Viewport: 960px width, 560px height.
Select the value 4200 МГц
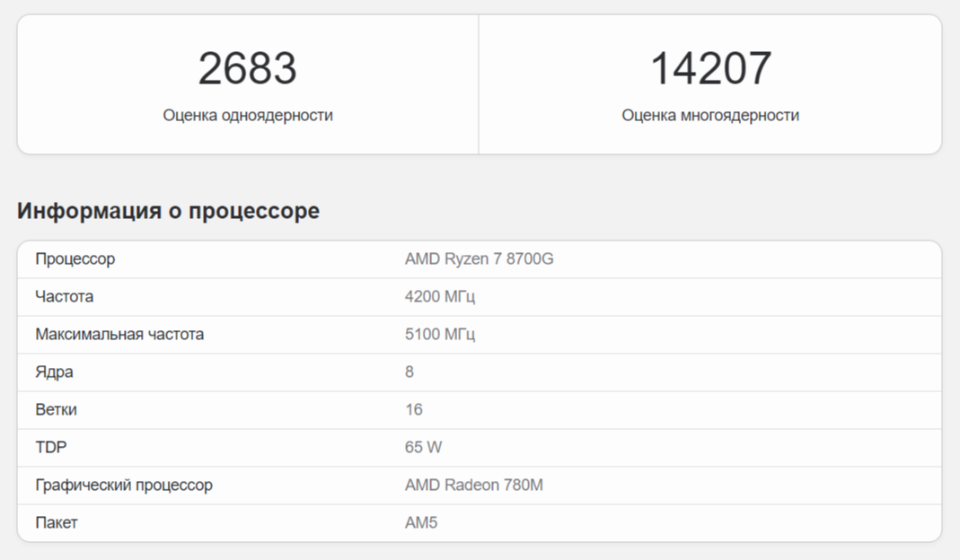coord(440,297)
